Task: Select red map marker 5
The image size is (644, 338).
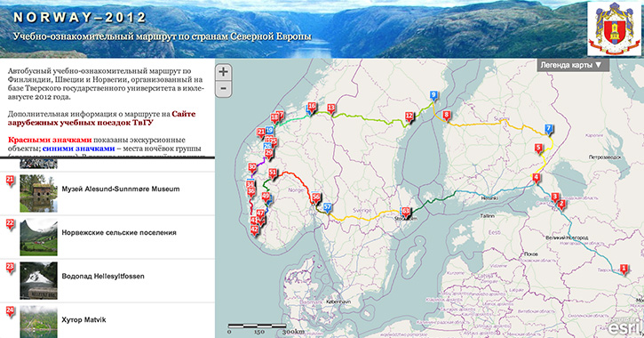Action: click(538, 149)
